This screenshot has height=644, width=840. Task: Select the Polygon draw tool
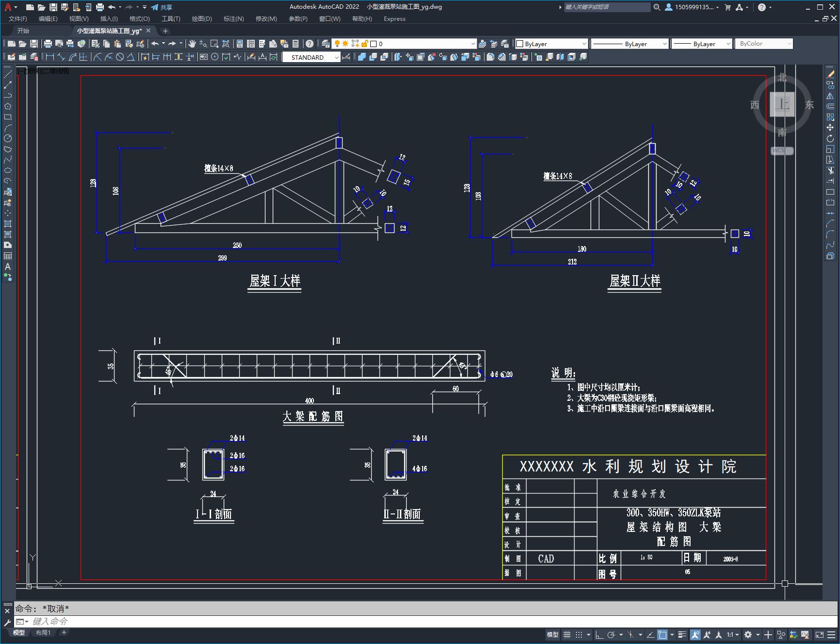click(8, 106)
